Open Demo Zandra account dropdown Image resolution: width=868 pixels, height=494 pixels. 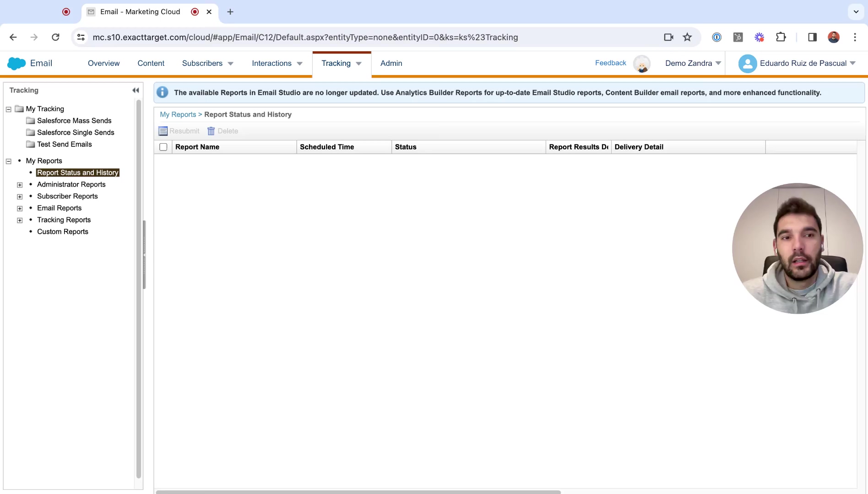click(x=693, y=64)
